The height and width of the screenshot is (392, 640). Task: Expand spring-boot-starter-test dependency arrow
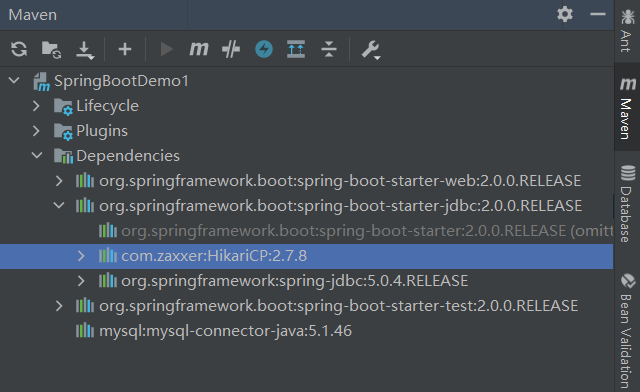[x=59, y=306]
